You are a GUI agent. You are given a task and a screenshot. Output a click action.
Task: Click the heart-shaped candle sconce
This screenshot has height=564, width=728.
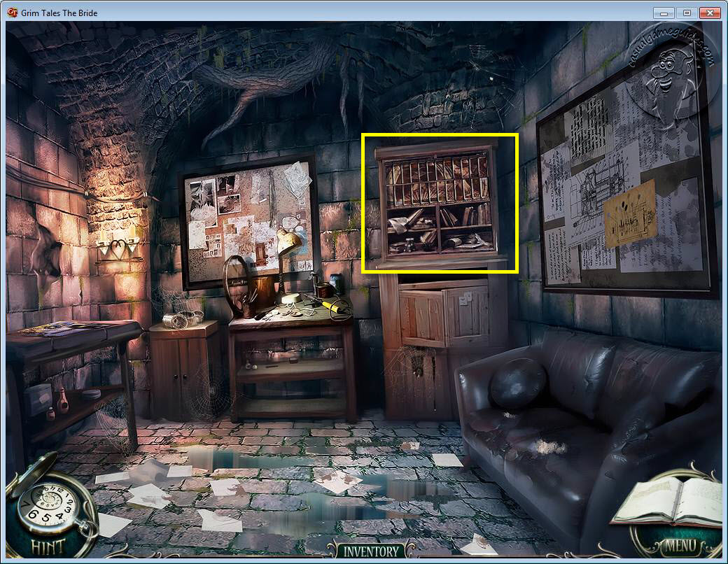coord(116,250)
